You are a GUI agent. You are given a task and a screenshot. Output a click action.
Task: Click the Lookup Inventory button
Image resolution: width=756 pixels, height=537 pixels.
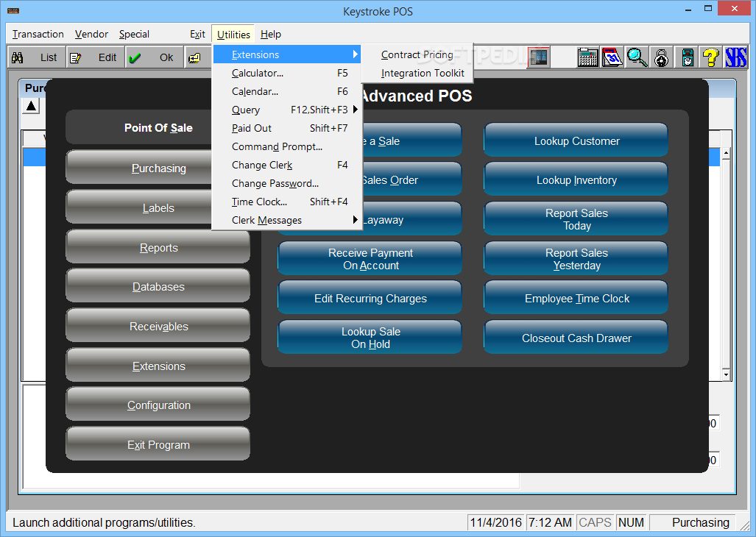576,180
